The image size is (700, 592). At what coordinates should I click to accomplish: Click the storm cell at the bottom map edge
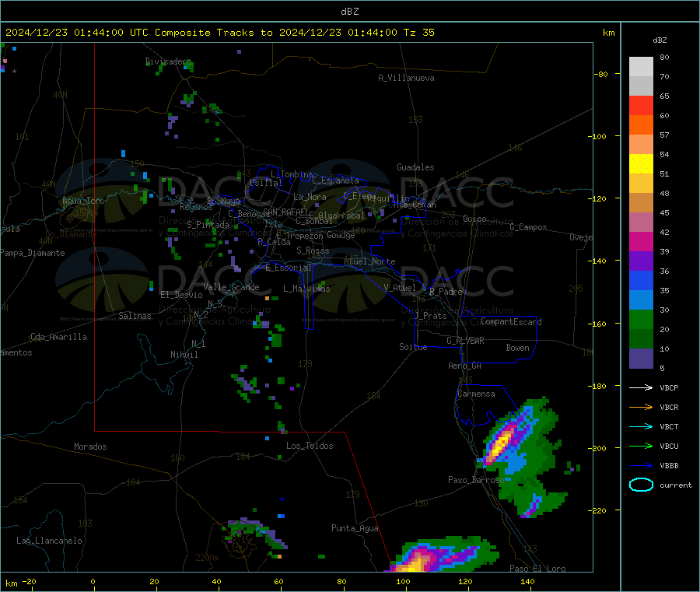pyautogui.click(x=442, y=555)
